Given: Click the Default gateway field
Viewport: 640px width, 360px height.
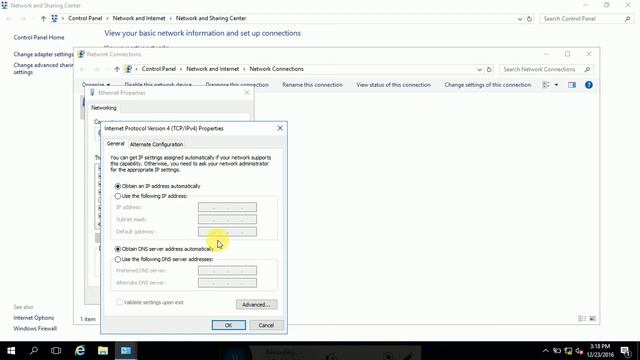Looking at the screenshot, I should pyautogui.click(x=227, y=232).
